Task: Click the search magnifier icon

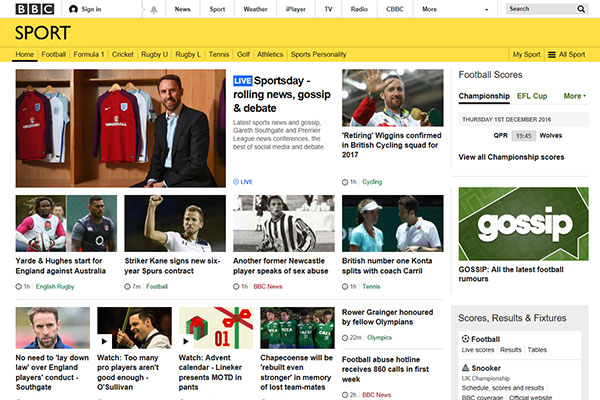Action: point(581,9)
